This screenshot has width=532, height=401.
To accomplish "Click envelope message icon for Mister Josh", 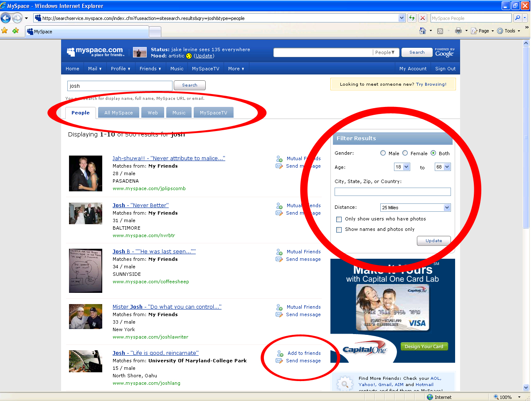I will point(279,314).
